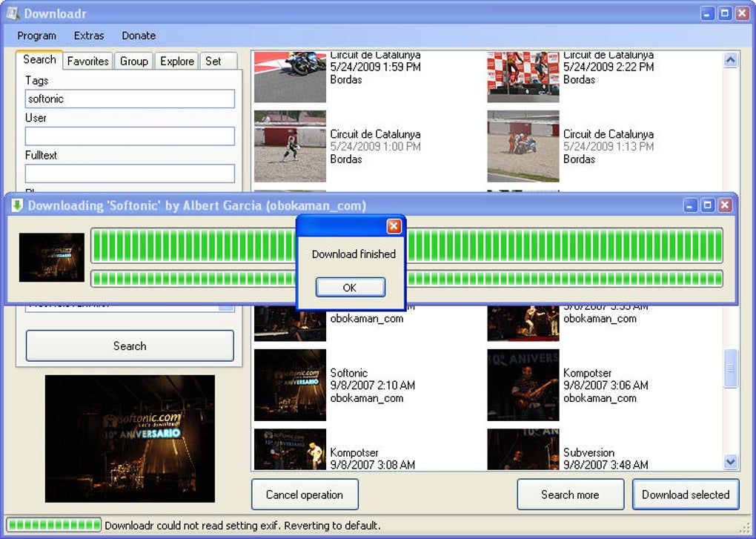
Task: Click the resize grip in status bar corner
Action: [x=745, y=527]
